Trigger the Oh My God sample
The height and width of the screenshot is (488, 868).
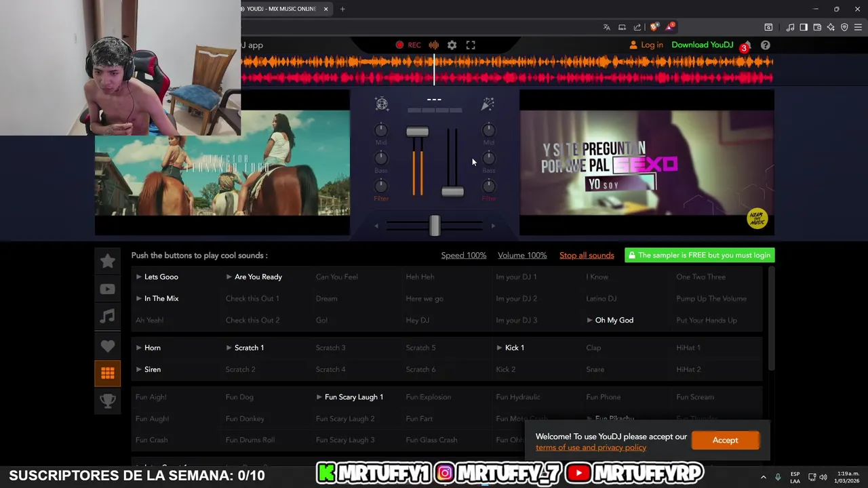(610, 320)
